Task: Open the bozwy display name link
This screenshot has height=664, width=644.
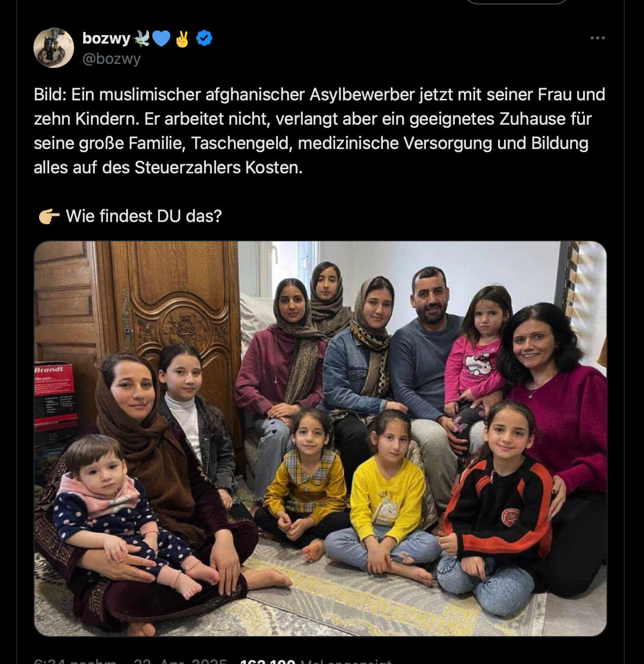Action: pyautogui.click(x=106, y=38)
